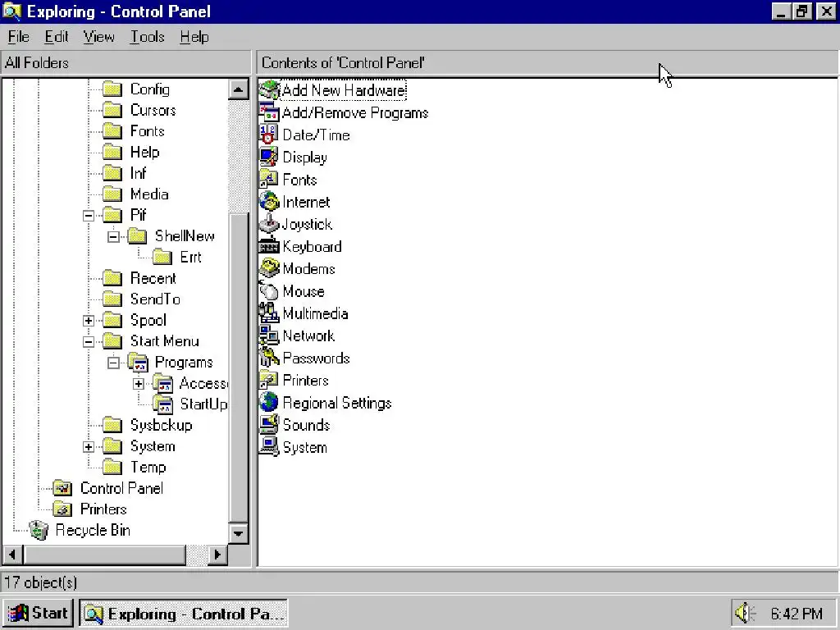Select the Recent folder in tree
Viewport: 840px width, 630px height.
click(153, 279)
